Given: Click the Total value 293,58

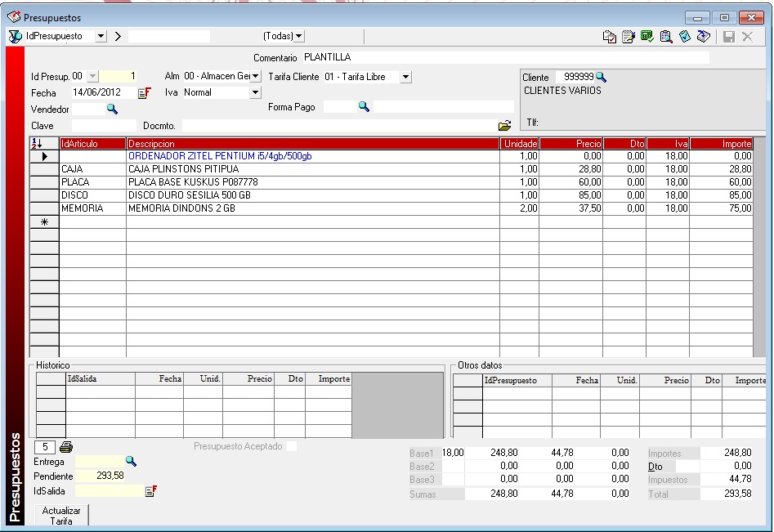Looking at the screenshot, I should [x=727, y=494].
